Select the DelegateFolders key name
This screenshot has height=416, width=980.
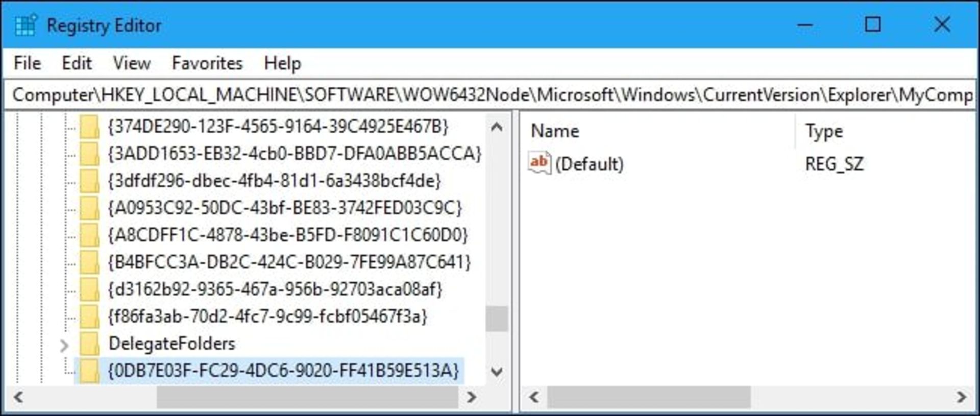(x=172, y=344)
